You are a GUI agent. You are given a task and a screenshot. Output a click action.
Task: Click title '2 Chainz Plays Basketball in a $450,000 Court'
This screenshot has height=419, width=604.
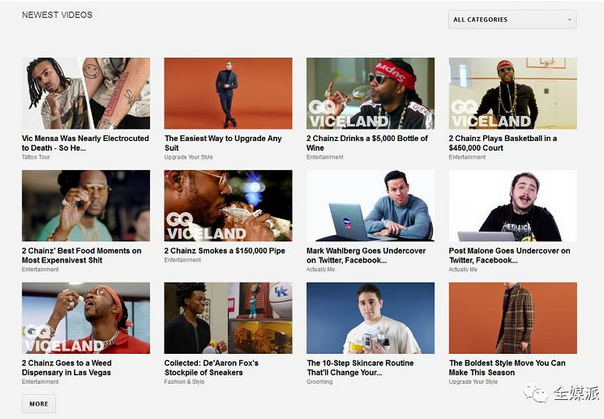pos(503,143)
